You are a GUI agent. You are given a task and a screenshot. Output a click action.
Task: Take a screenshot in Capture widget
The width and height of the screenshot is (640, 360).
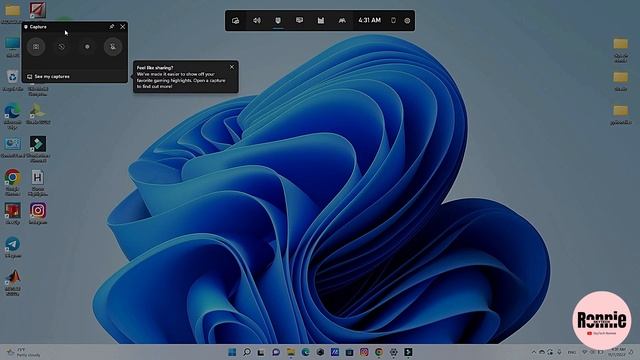click(x=36, y=47)
